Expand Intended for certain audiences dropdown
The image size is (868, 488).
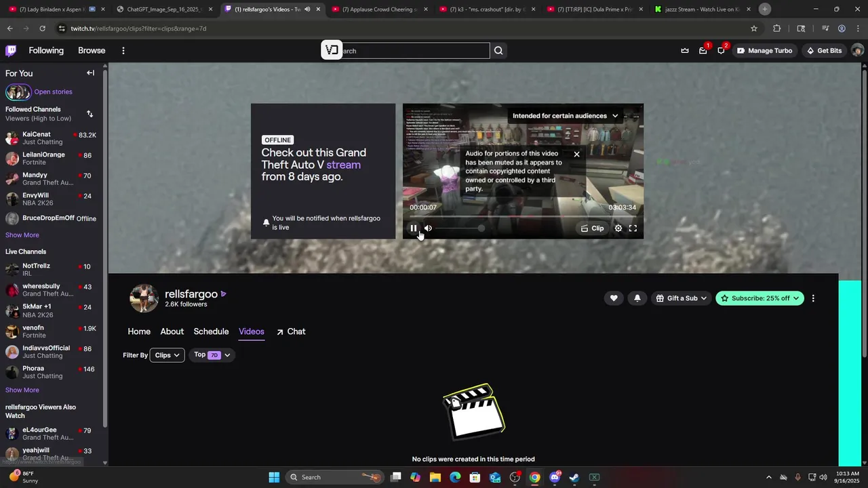pyautogui.click(x=566, y=116)
